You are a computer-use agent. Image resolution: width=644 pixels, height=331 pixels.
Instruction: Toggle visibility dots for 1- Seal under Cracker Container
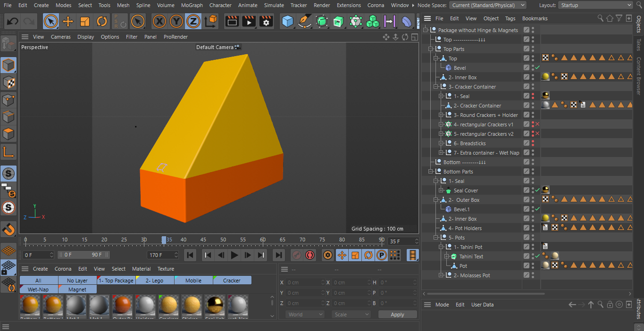(x=533, y=96)
